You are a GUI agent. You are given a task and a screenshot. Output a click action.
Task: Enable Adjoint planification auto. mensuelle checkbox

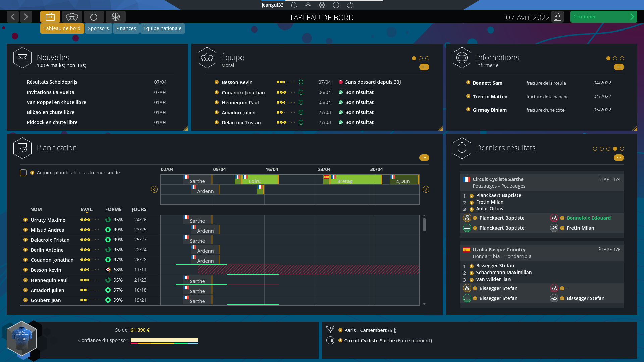click(x=23, y=173)
